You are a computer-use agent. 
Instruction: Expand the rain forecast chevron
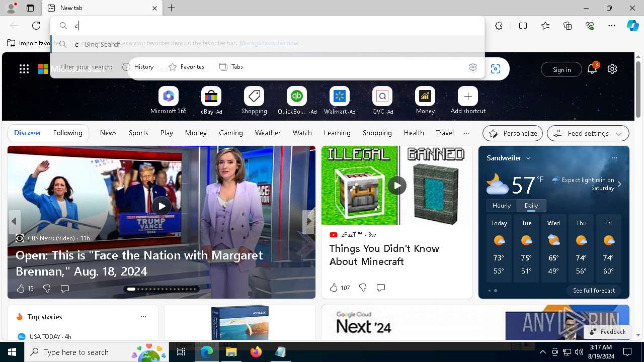tap(619, 185)
